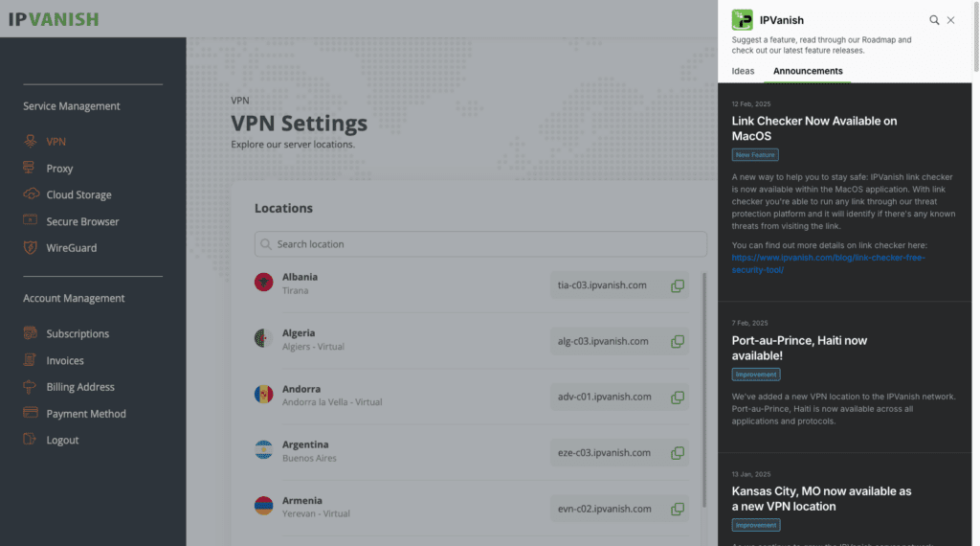Switch to the Ideas tab

coord(743,71)
